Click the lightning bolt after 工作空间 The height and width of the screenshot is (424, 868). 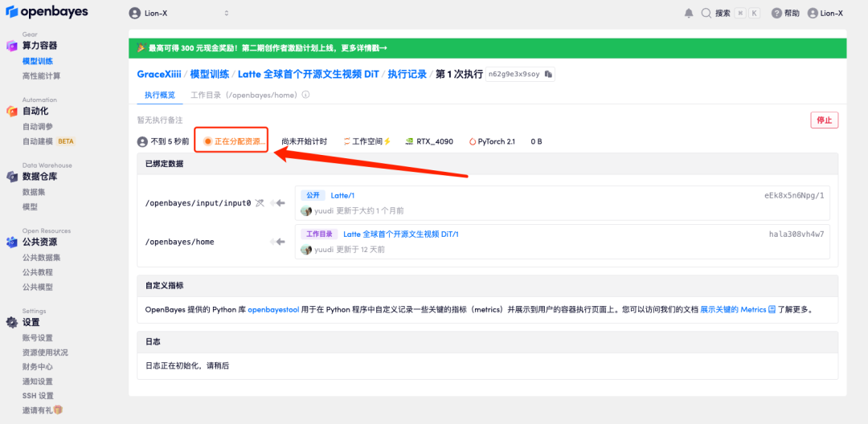click(x=387, y=141)
